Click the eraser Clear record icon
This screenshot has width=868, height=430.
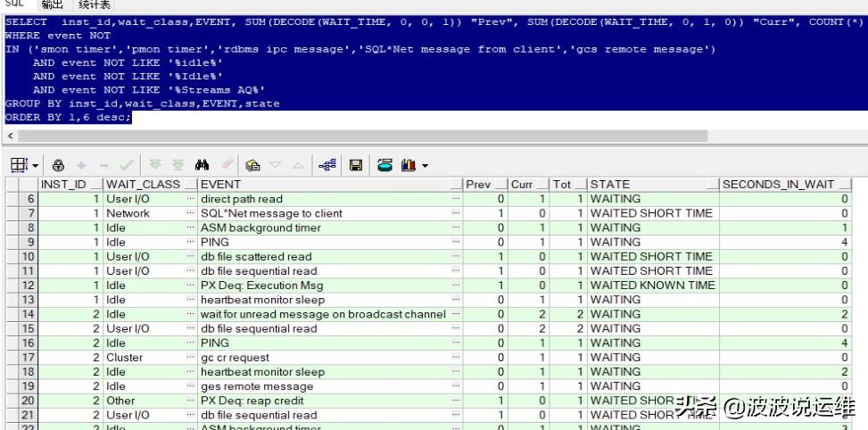[x=227, y=165]
